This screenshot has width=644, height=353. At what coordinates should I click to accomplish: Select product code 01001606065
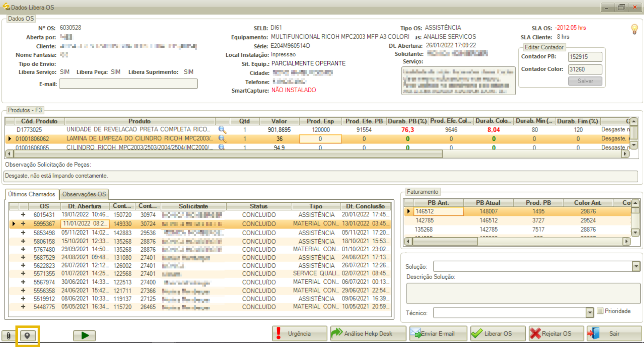tap(32, 147)
